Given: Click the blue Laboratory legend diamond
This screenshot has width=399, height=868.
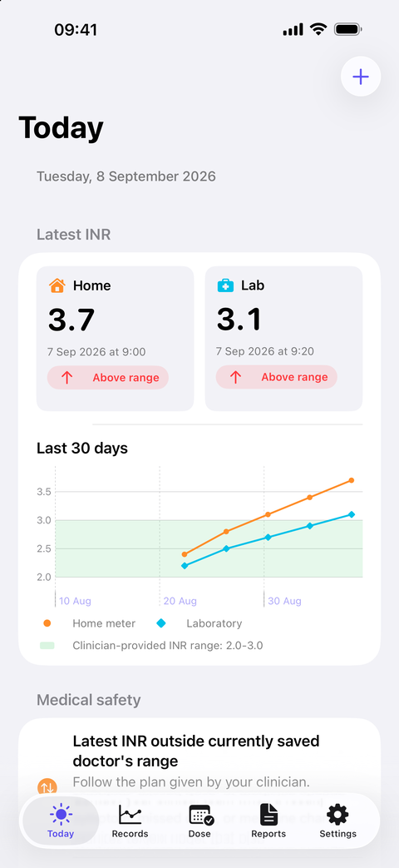Looking at the screenshot, I should coord(160,623).
